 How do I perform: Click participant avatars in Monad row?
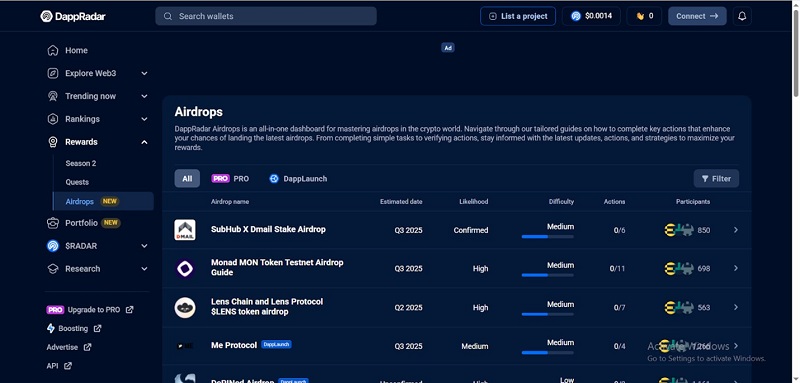[x=679, y=268]
